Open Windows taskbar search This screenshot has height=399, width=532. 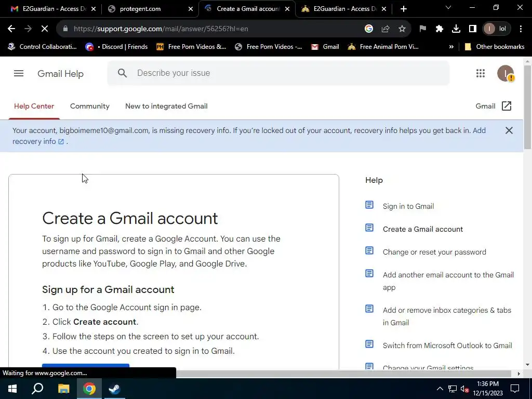pyautogui.click(x=37, y=389)
